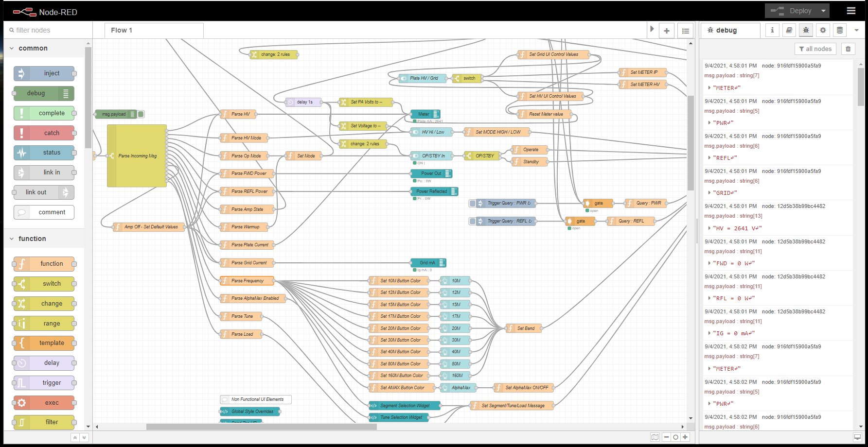Select the Flow 1 tab
The image size is (868, 447).
click(122, 30)
